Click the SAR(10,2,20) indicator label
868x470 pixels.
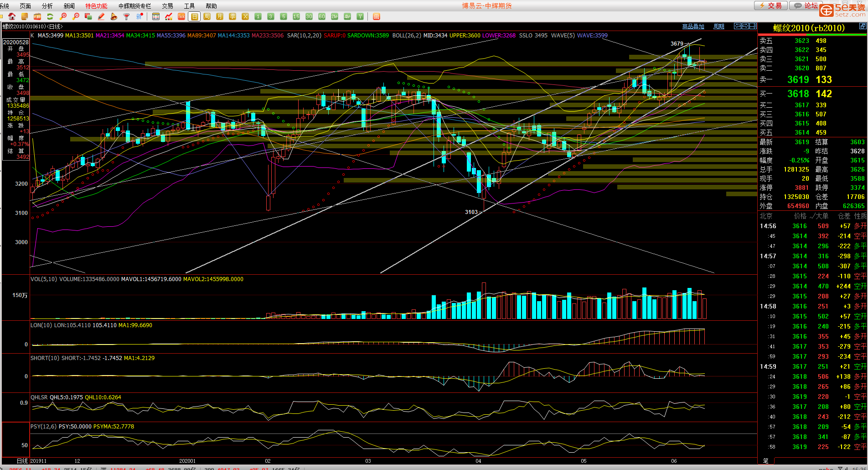[305, 35]
